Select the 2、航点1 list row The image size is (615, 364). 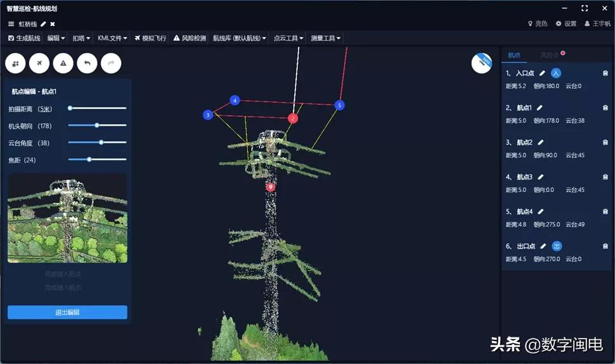pyautogui.click(x=557, y=114)
